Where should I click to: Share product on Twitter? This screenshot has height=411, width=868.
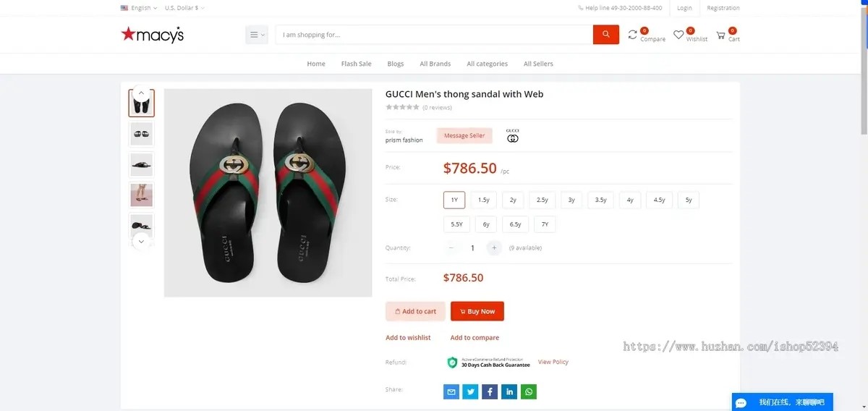(471, 391)
